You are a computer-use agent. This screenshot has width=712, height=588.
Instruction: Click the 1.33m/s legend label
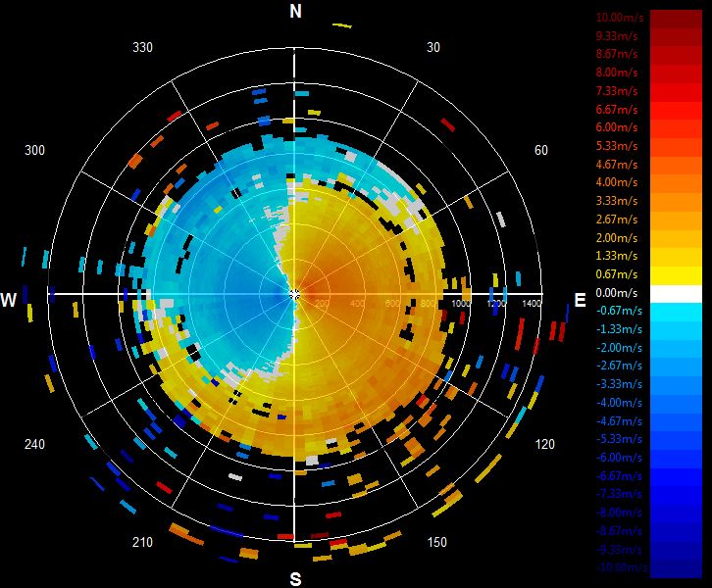[x=617, y=256]
